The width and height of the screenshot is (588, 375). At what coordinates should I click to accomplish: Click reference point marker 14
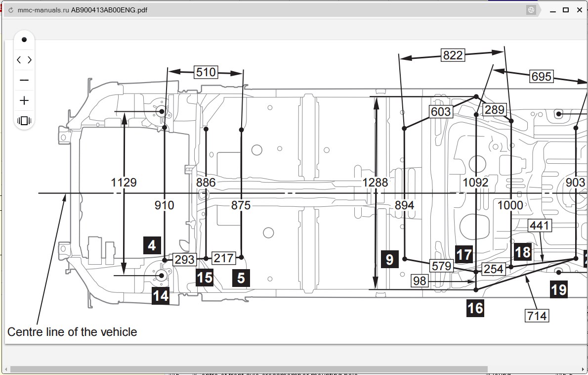click(x=161, y=296)
